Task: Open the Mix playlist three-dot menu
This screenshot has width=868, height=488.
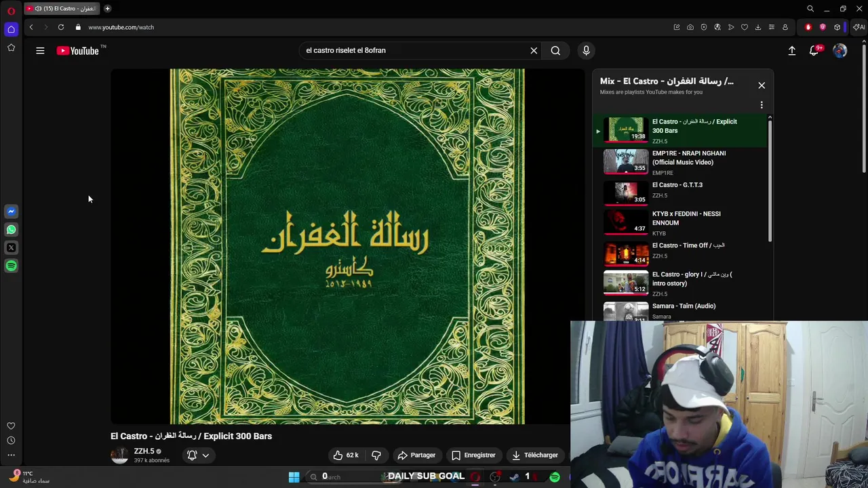Action: (x=762, y=105)
